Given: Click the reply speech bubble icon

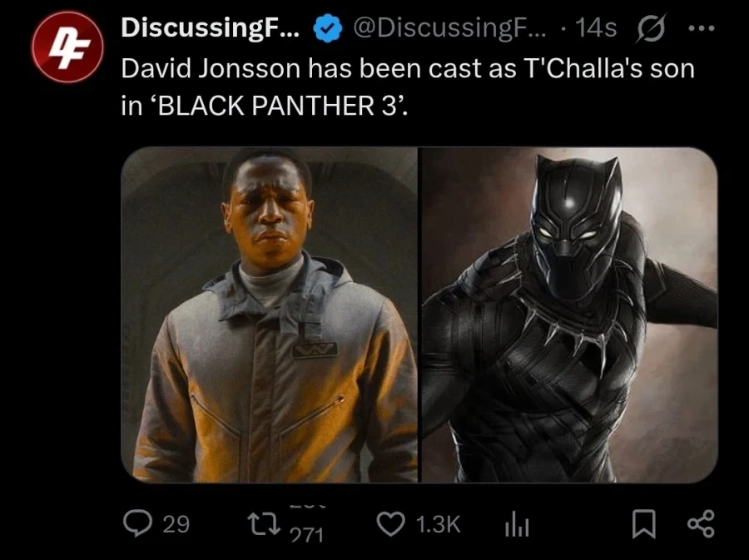Looking at the screenshot, I should [x=137, y=523].
